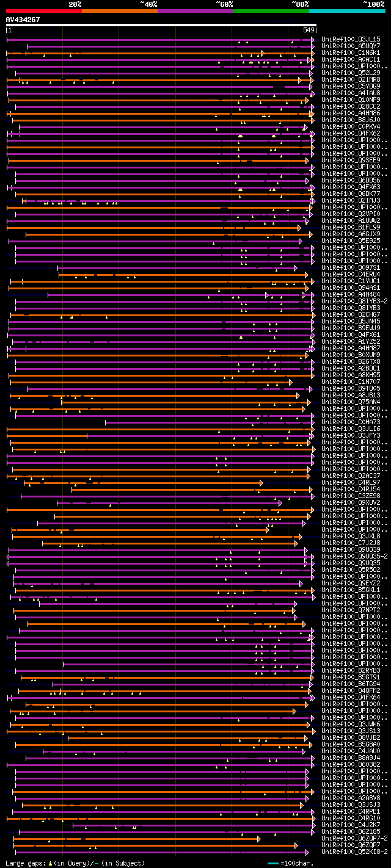
Task: Open hit UniRef100_Q2IMR8
Action: coord(351,79)
